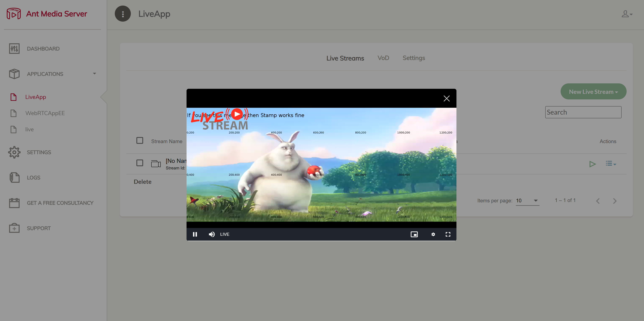Click the Big Buck Bunny video frame
The height and width of the screenshot is (321, 644).
coord(322,165)
